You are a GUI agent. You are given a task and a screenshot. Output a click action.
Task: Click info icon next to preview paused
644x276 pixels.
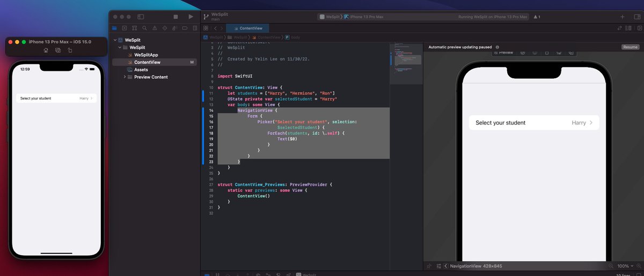497,47
